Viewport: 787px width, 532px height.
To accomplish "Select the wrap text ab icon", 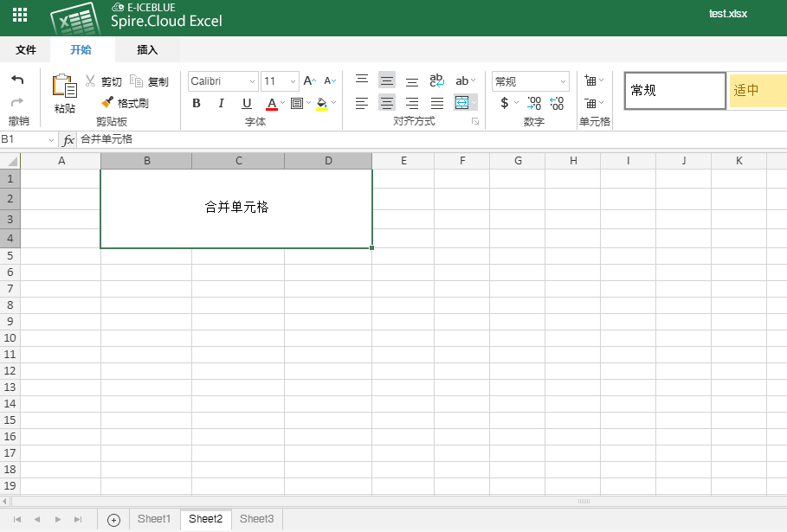I will click(x=438, y=80).
